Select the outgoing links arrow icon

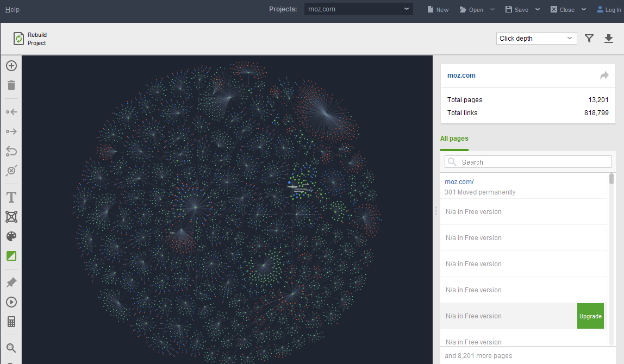click(11, 131)
